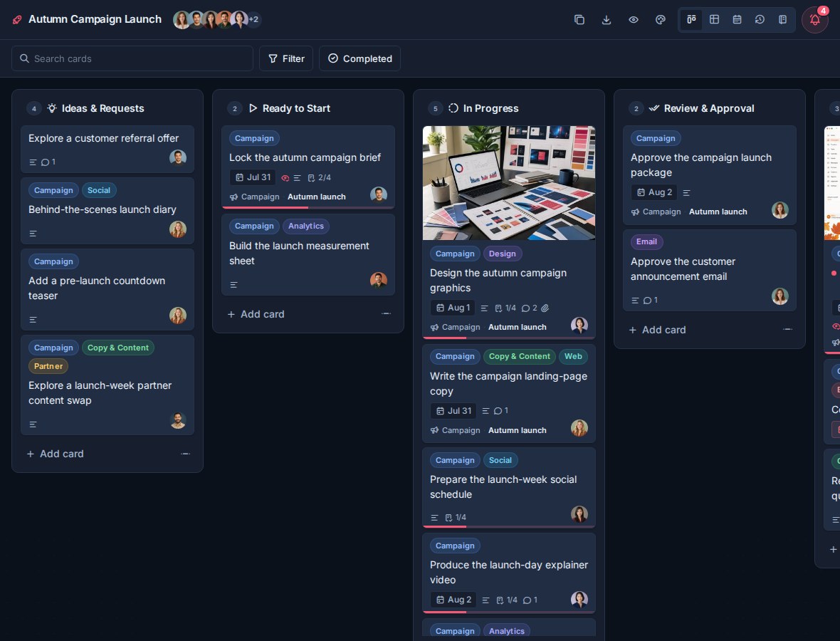Screen dimensions: 840x641
Task: Open small menu icon beside Add card in Ready to Start
Action: coord(386,313)
